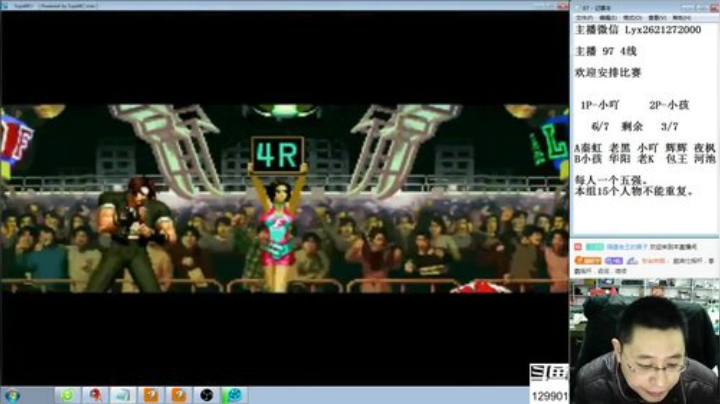Open the 格式 menu in Notepad
The image size is (720, 404).
[632, 18]
